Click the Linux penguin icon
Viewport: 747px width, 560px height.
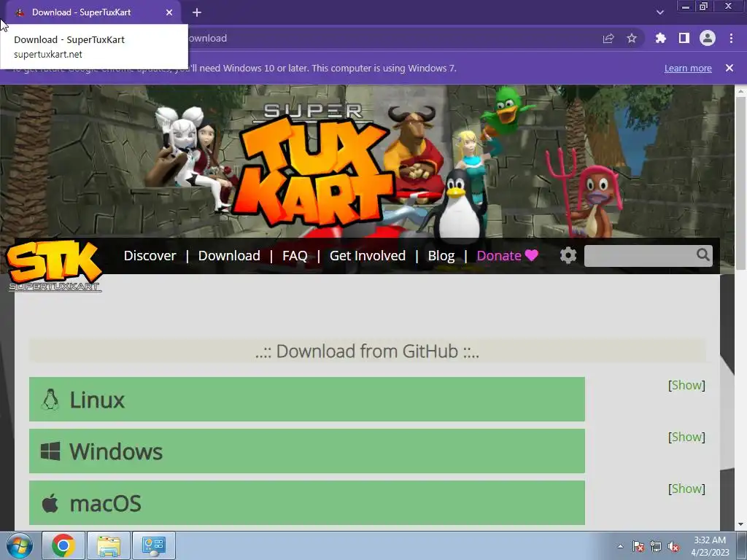click(x=50, y=400)
